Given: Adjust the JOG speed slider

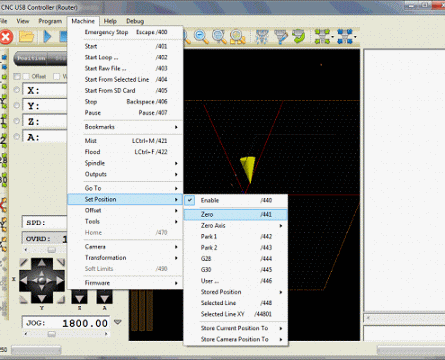Looking at the screenshot, I should point(51,333).
